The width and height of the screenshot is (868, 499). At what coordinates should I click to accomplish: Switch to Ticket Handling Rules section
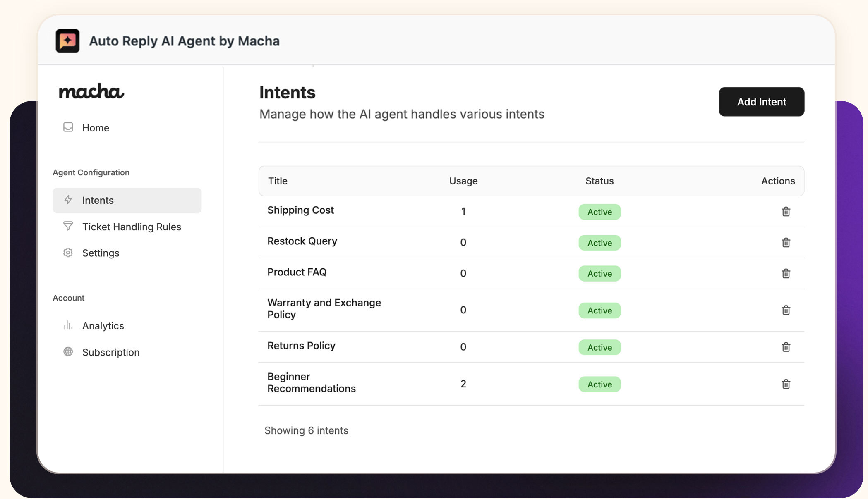131,227
